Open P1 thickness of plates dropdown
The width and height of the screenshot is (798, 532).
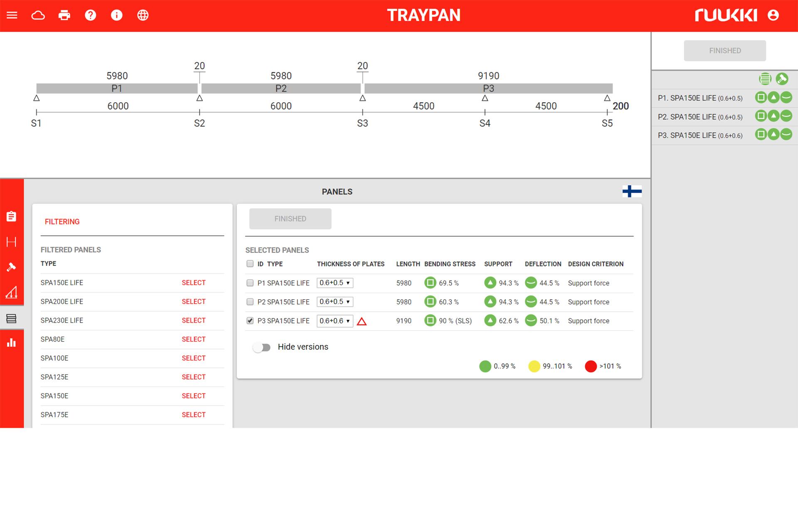(x=335, y=283)
